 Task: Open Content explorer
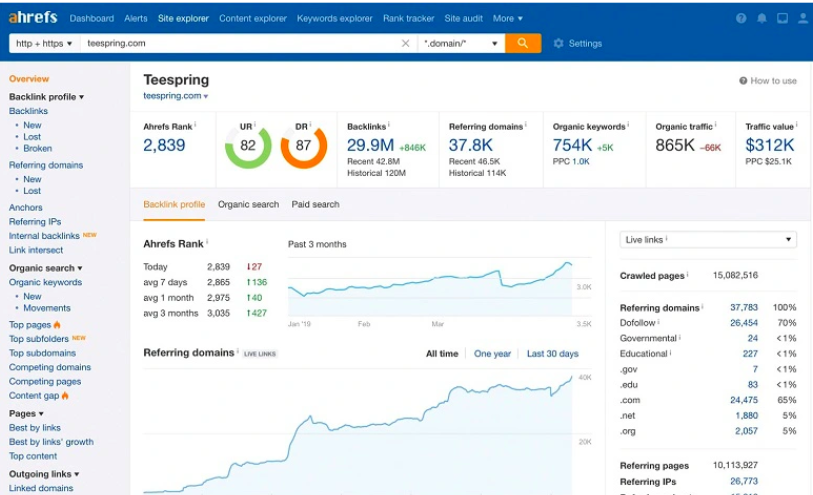(x=253, y=18)
